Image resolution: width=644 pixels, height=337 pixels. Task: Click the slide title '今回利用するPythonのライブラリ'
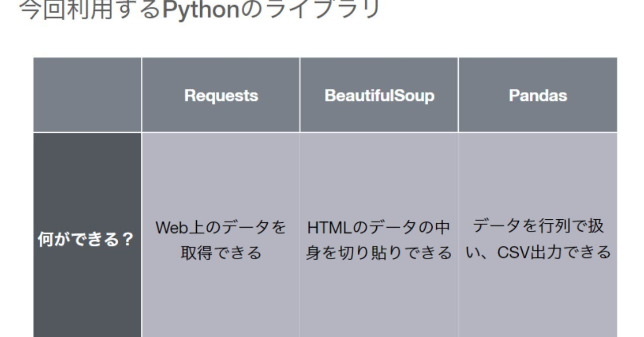coord(200,9)
